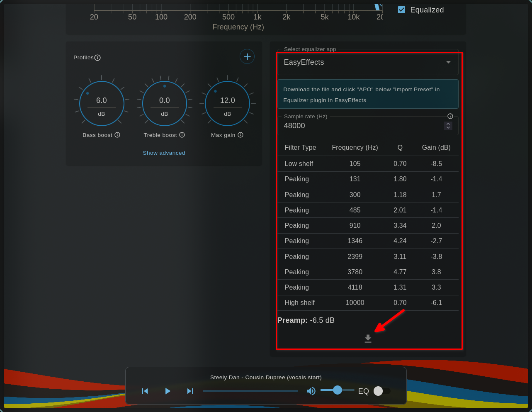This screenshot has height=412, width=532.
Task: Select the Low shelf filter row
Action: pos(368,163)
